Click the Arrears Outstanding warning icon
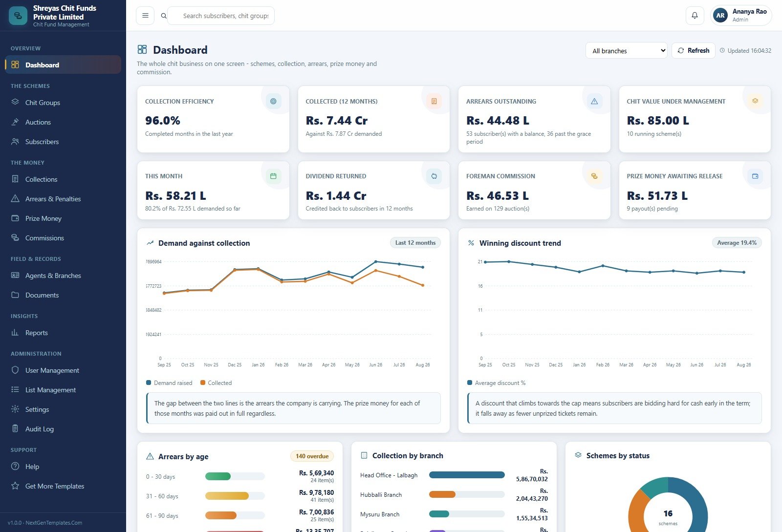This screenshot has height=532, width=782. pos(594,101)
